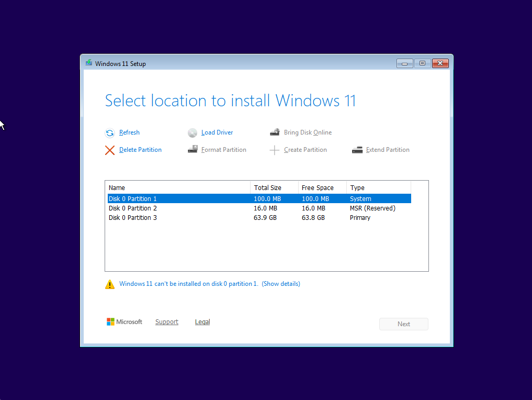This screenshot has width=532, height=400.
Task: Maximize the Windows 11 Setup window
Action: 423,63
